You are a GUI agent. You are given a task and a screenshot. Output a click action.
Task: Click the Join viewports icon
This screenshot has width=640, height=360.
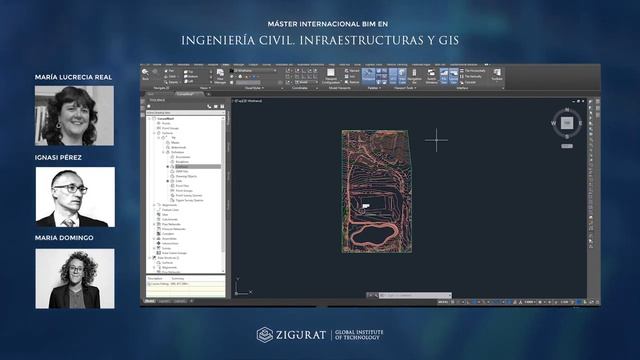[x=350, y=76]
